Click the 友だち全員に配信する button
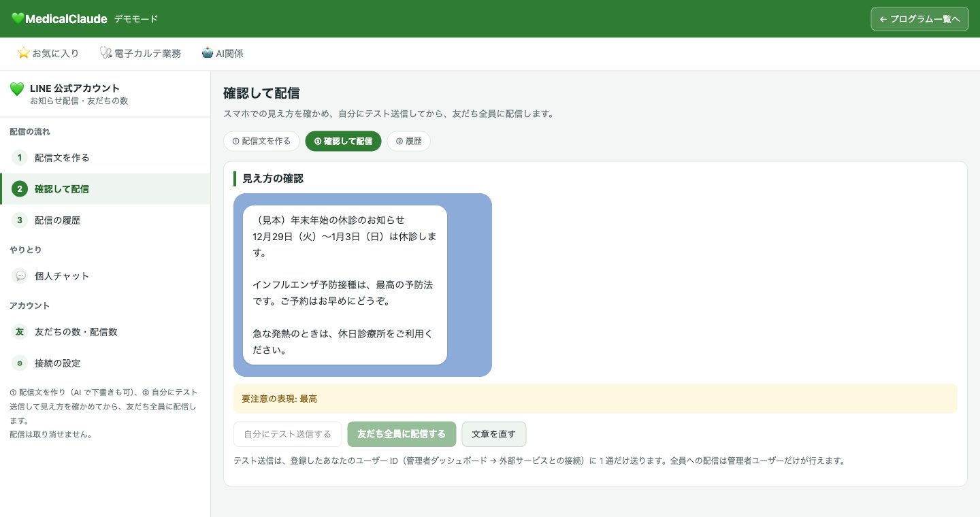 [402, 434]
